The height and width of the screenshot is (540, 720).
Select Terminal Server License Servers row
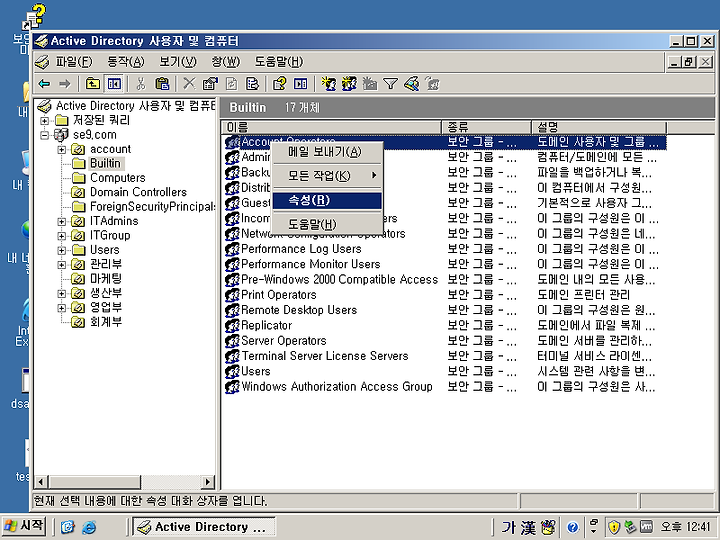pos(445,356)
